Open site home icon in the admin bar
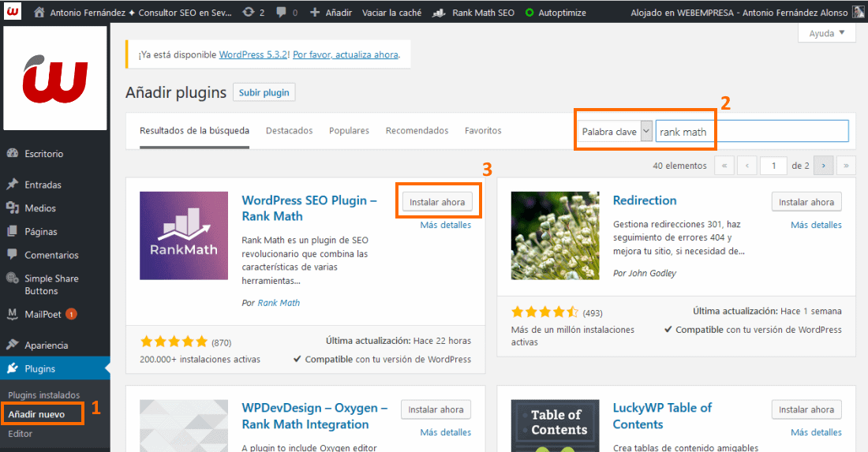The width and height of the screenshot is (868, 452). (x=39, y=12)
